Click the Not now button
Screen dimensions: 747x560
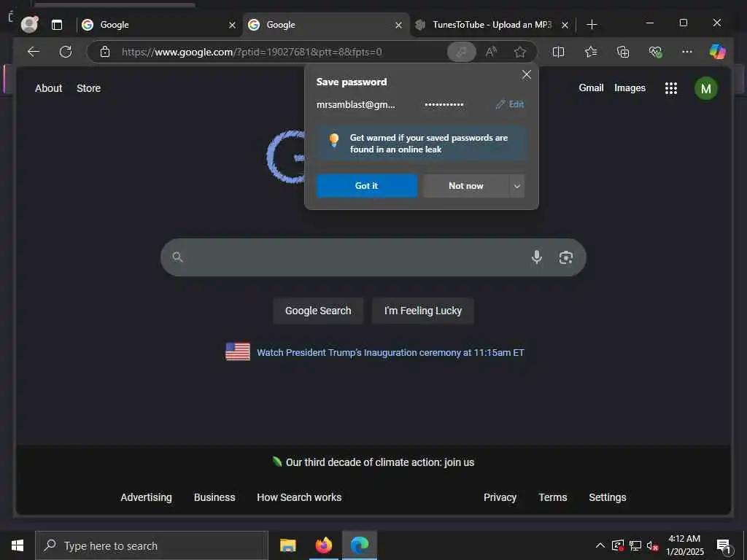tap(466, 186)
